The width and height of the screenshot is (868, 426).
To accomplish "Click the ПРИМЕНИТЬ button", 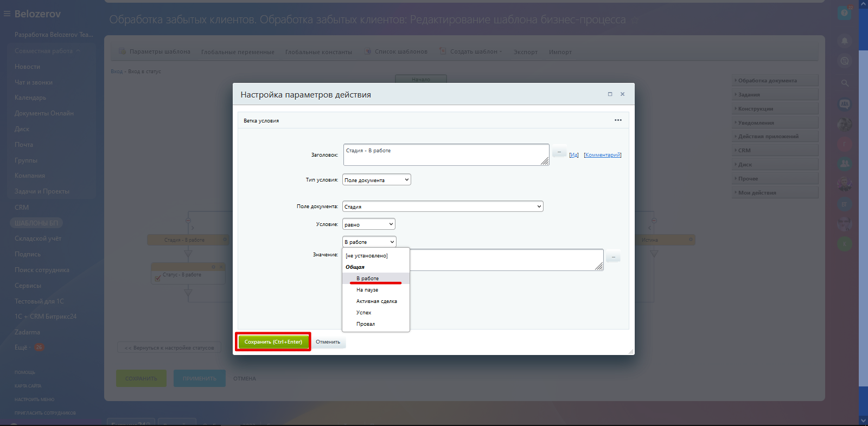I will pyautogui.click(x=200, y=378).
